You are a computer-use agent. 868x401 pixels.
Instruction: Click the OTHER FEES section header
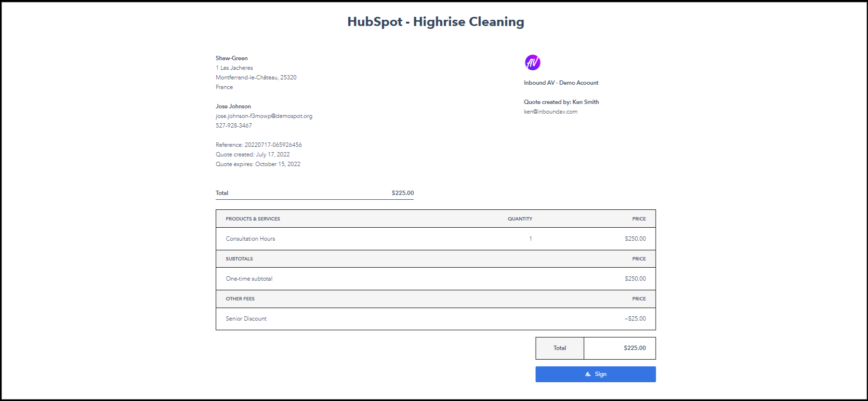(x=240, y=299)
